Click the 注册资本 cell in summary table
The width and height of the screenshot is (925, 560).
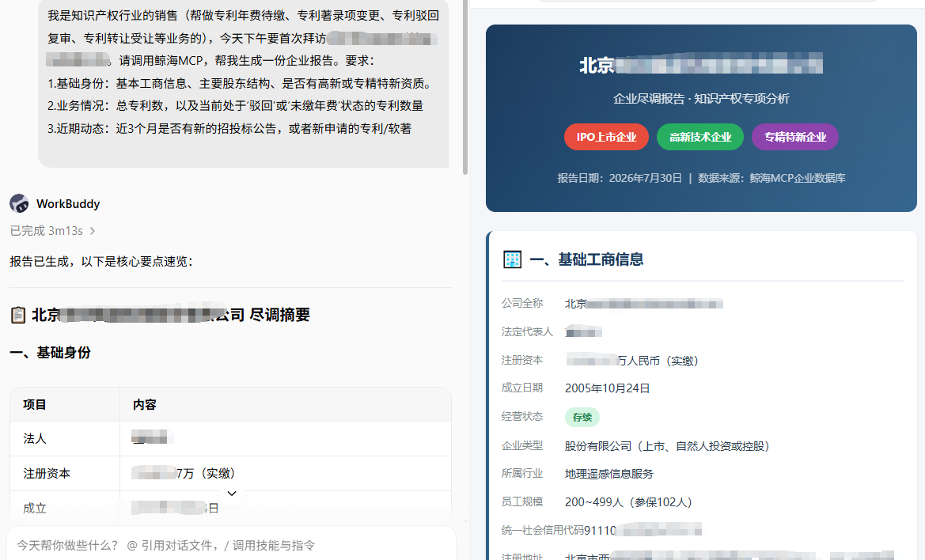[47, 473]
